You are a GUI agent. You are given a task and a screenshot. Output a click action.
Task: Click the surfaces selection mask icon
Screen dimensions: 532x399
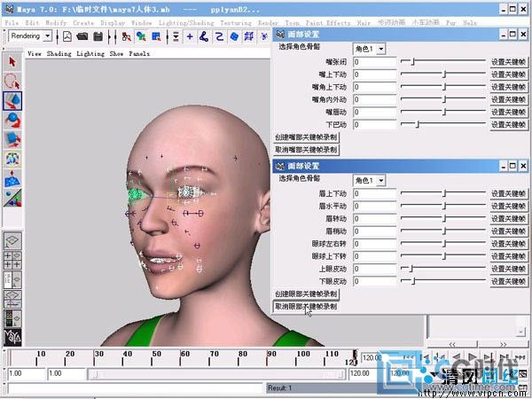[234, 36]
